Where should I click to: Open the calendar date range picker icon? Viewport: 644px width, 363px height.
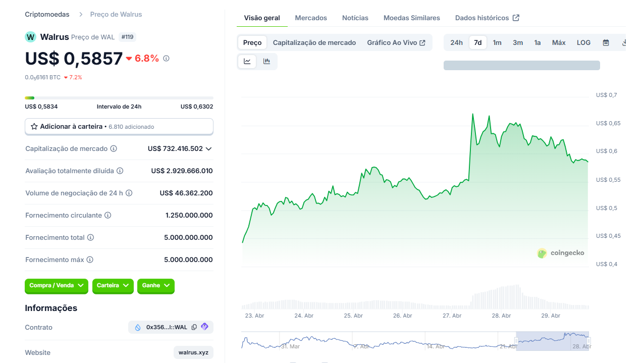[x=606, y=42]
